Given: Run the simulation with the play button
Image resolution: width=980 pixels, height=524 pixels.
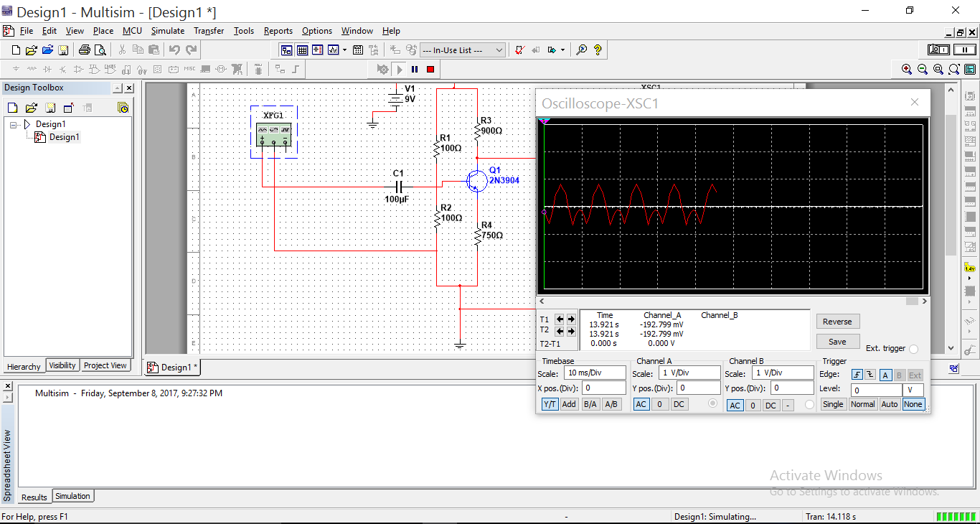Looking at the screenshot, I should tap(400, 69).
